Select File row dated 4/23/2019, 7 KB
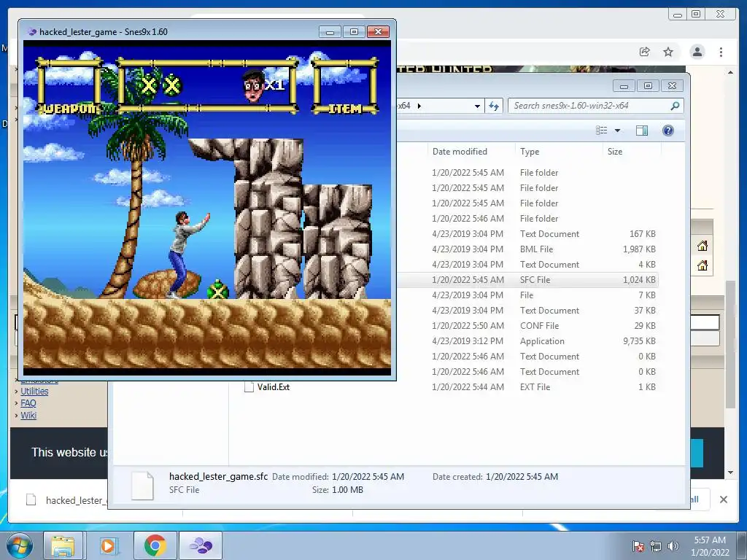Image resolution: width=747 pixels, height=560 pixels. (x=528, y=295)
